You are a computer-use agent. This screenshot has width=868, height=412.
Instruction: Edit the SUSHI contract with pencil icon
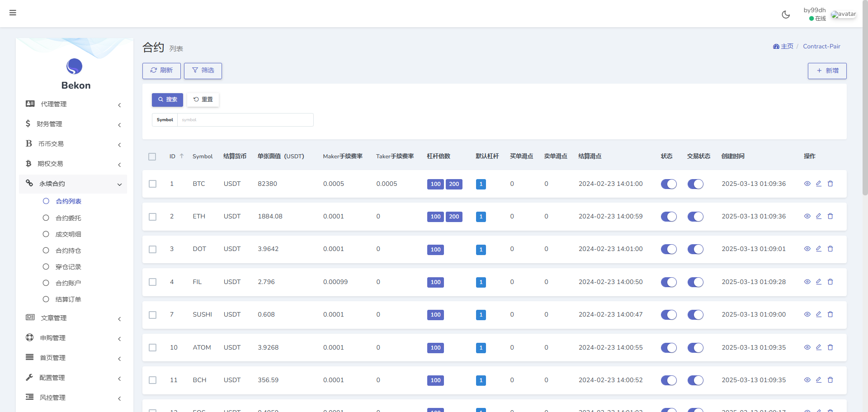[818, 314]
